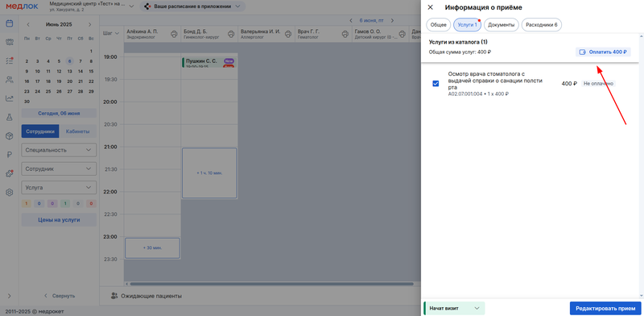This screenshot has height=316, width=644.
Task: Click print icon beside Алёхина А. П.
Action: click(174, 33)
